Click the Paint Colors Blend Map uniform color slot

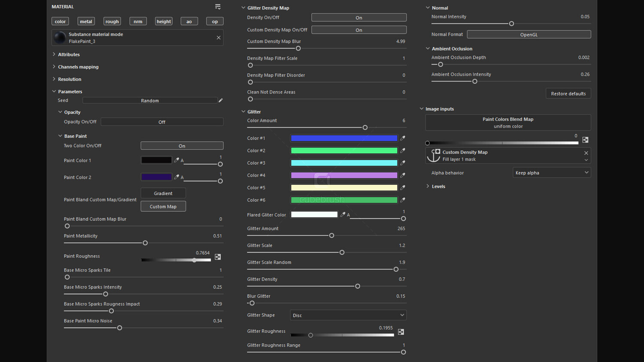coord(508,123)
